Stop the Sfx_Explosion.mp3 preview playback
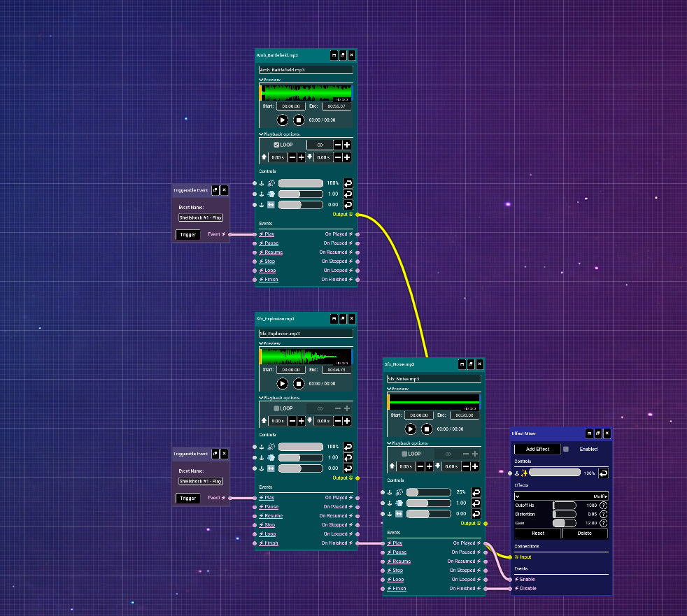687x616 pixels. tap(298, 383)
